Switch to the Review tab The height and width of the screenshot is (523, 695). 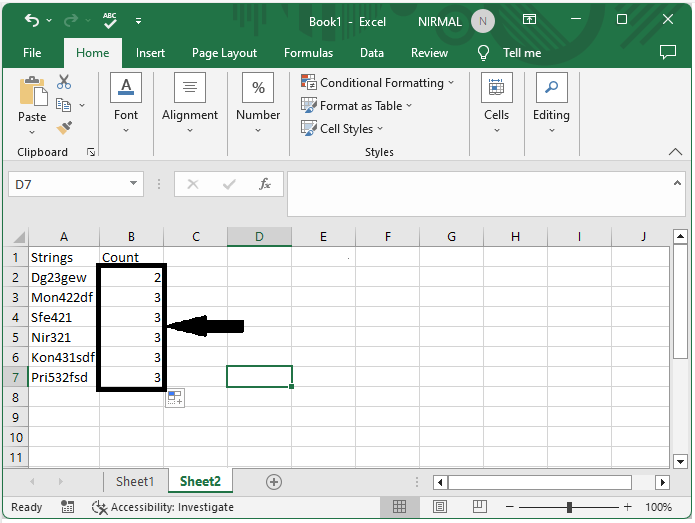(429, 53)
